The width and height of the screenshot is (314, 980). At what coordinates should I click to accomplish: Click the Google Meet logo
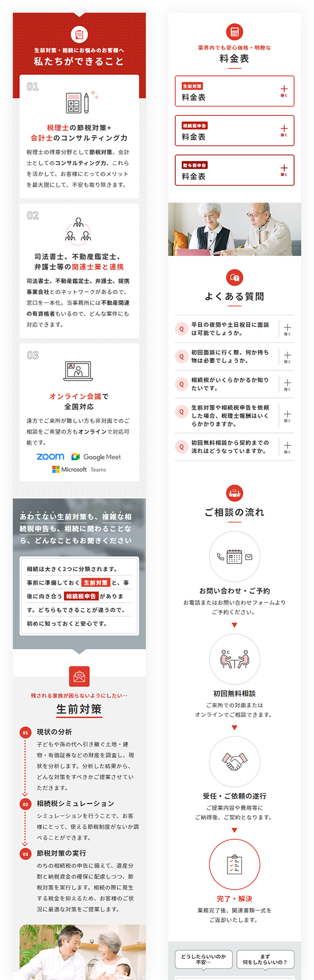coord(96,457)
